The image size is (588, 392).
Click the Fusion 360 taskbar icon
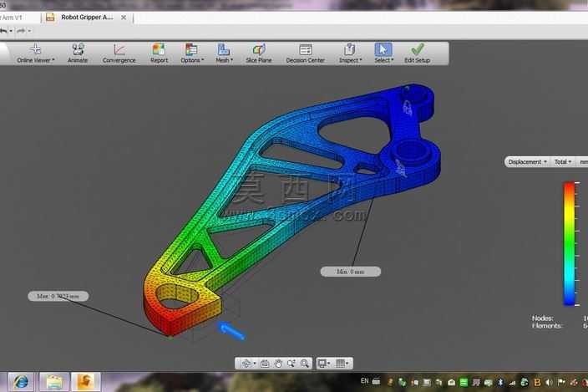pos(86,382)
